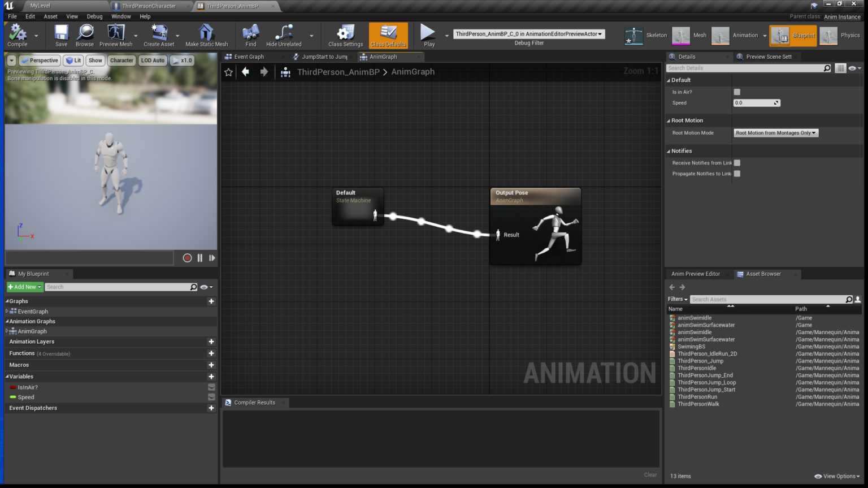Screen dimensions: 868x488
Task: Select the ThirdPersonRun asset
Action: tap(697, 396)
